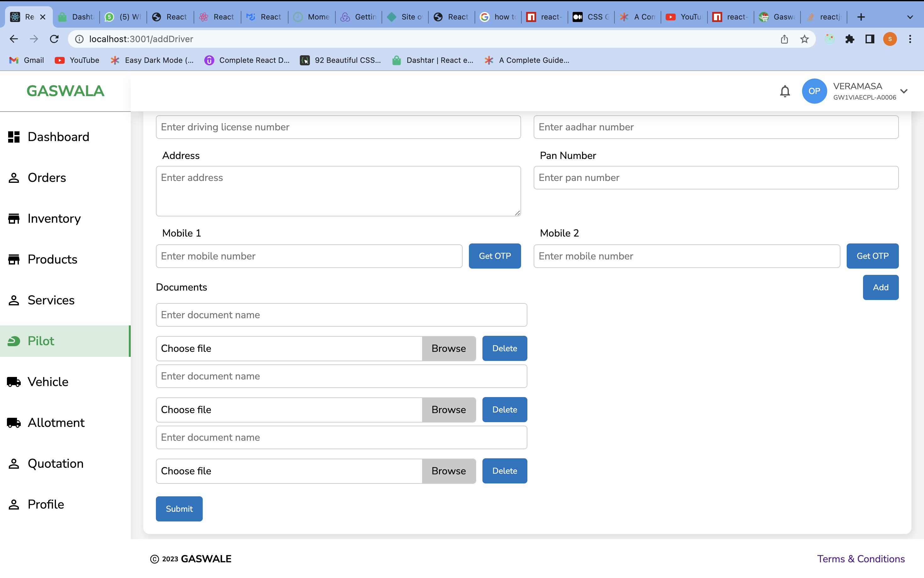Open the Terms & Conditions link
This screenshot has height=578, width=924.
point(861,559)
